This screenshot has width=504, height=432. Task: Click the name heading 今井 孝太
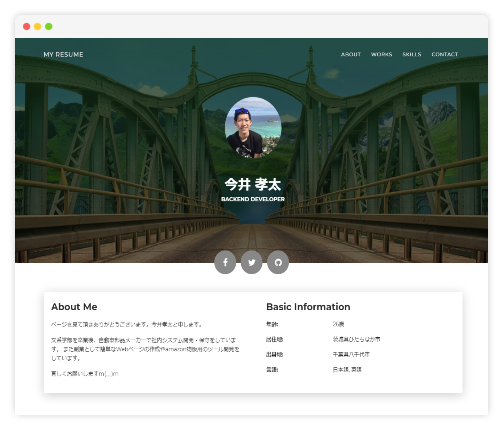[x=253, y=184]
